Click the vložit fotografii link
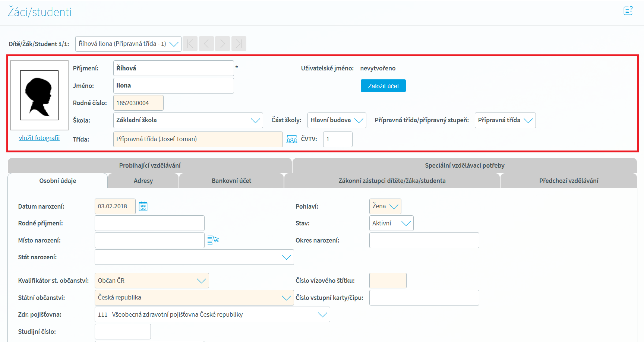The height and width of the screenshot is (342, 644). [39, 138]
